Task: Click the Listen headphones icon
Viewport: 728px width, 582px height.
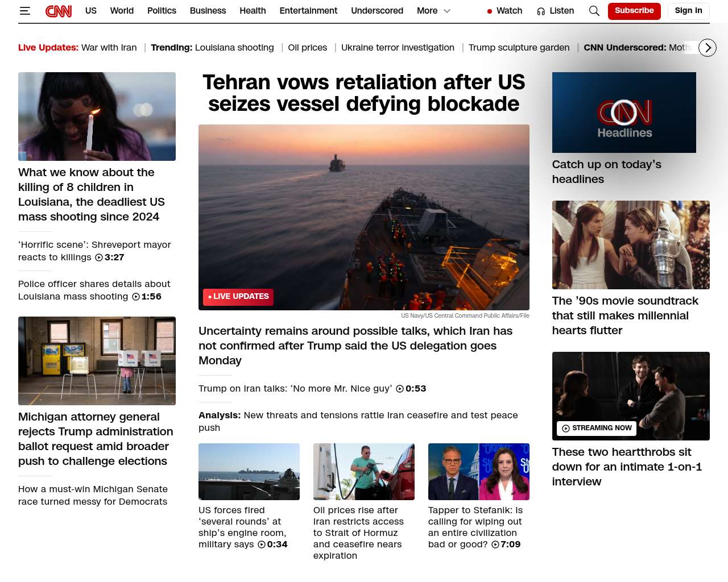Action: 541,11
